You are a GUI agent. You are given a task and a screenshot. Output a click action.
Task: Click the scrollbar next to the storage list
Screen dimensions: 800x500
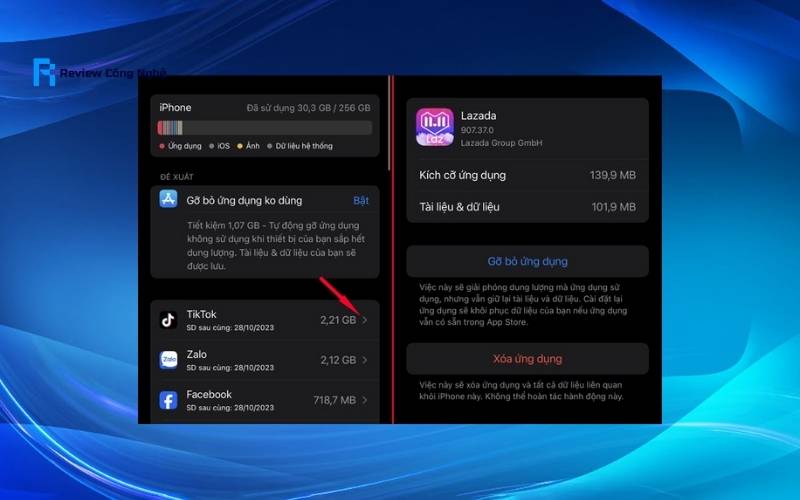point(389,123)
